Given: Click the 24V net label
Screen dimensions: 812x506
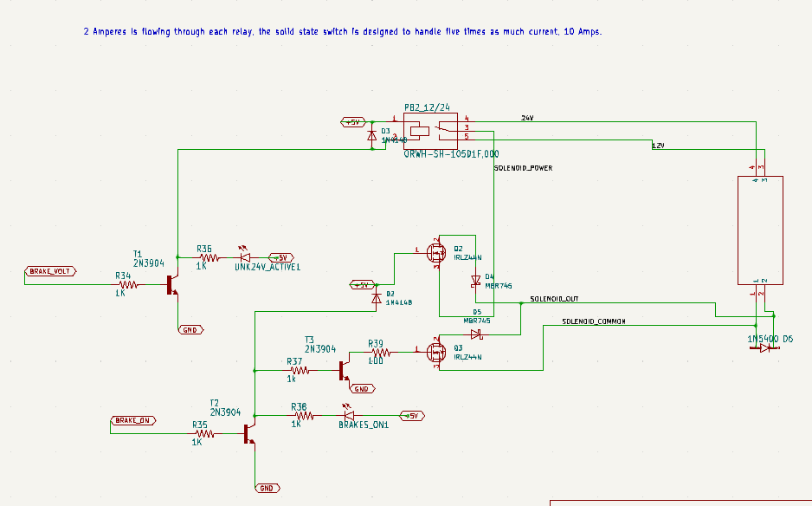Looking at the screenshot, I should point(527,118).
